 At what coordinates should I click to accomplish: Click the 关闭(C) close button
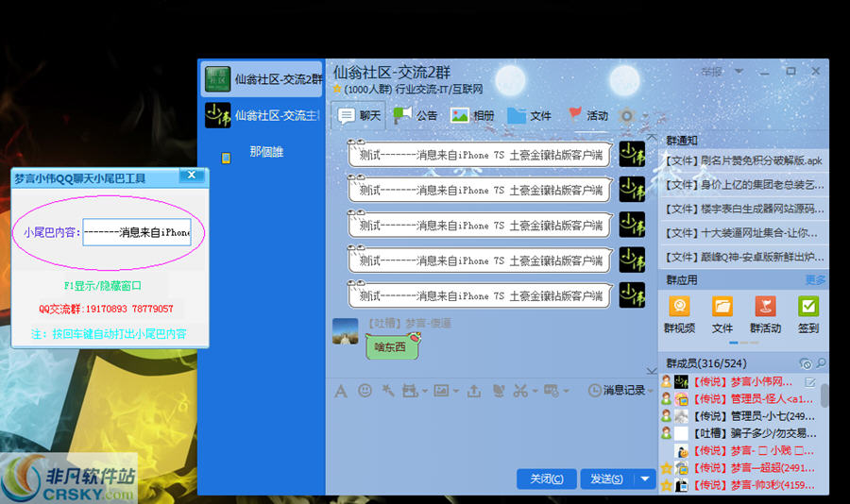pos(546,479)
